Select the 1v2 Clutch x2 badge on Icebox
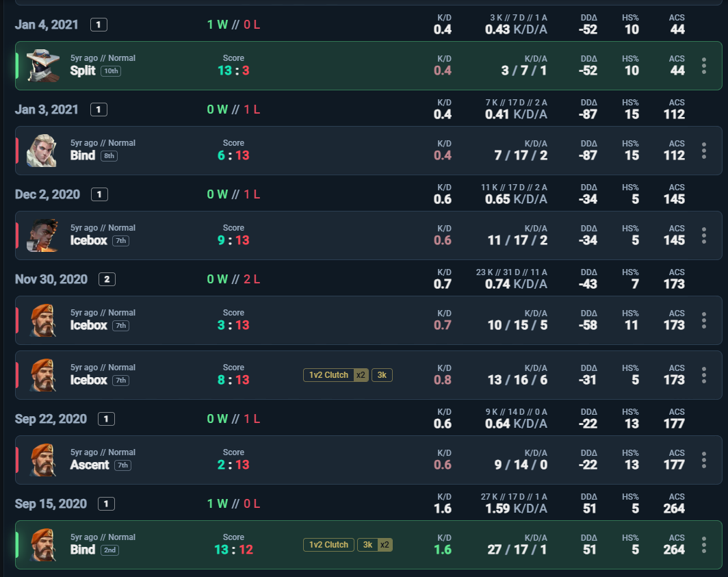The height and width of the screenshot is (577, 728). pos(336,375)
